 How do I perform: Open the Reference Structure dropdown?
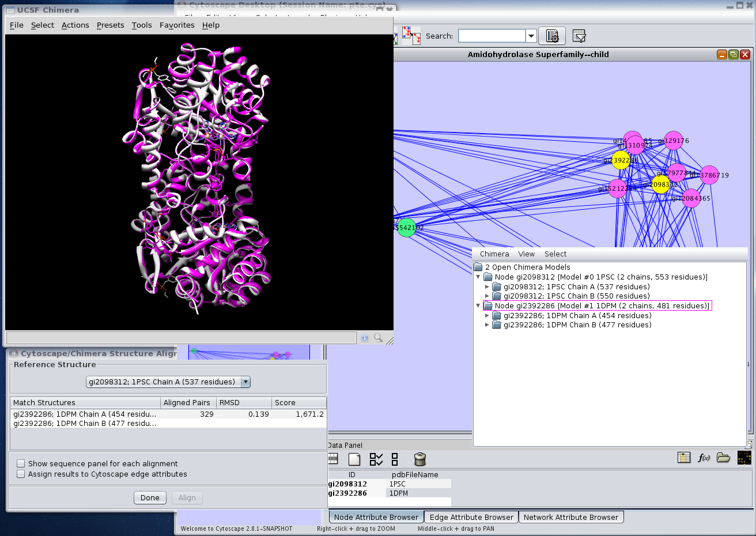point(245,382)
